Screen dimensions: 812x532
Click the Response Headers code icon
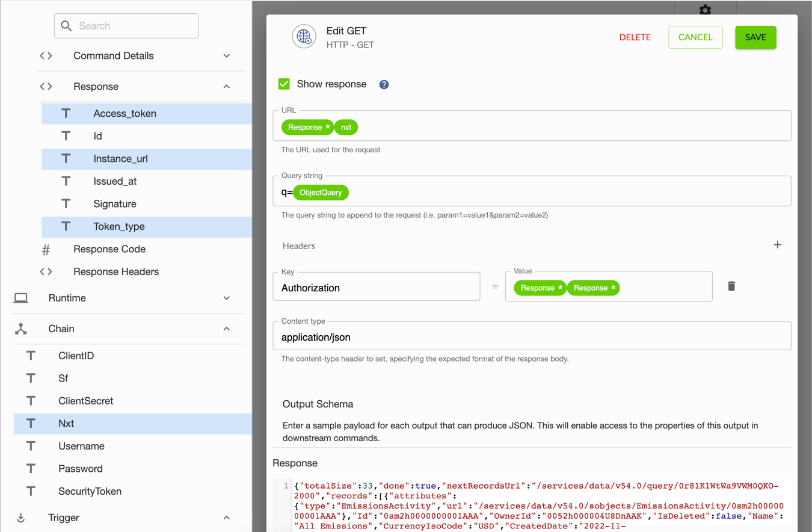point(46,271)
